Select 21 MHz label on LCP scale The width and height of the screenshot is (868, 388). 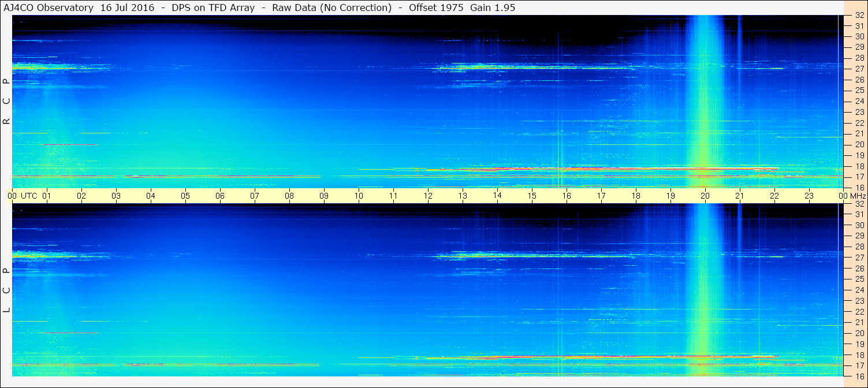click(x=859, y=322)
